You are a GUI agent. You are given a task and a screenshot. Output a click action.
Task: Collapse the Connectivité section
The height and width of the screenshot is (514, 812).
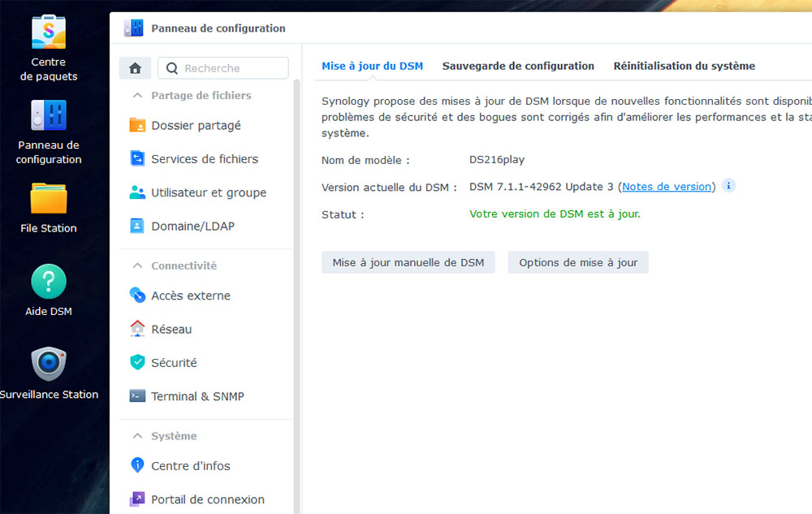(x=137, y=266)
